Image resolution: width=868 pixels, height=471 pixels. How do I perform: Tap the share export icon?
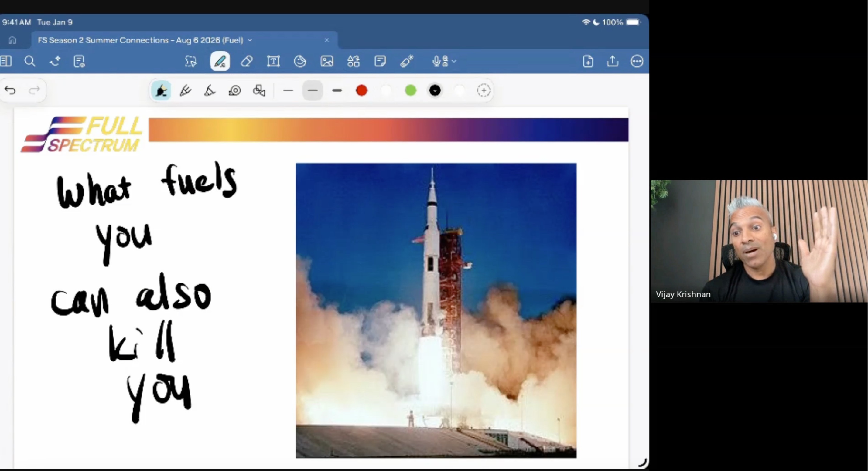[613, 61]
